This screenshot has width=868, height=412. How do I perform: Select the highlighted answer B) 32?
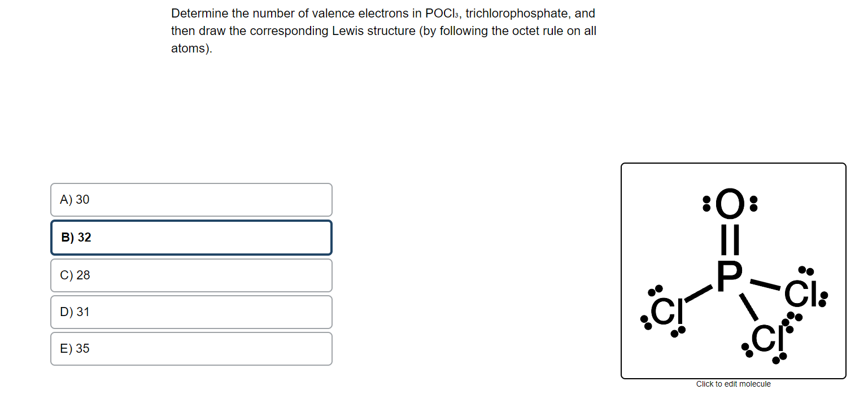pos(191,238)
